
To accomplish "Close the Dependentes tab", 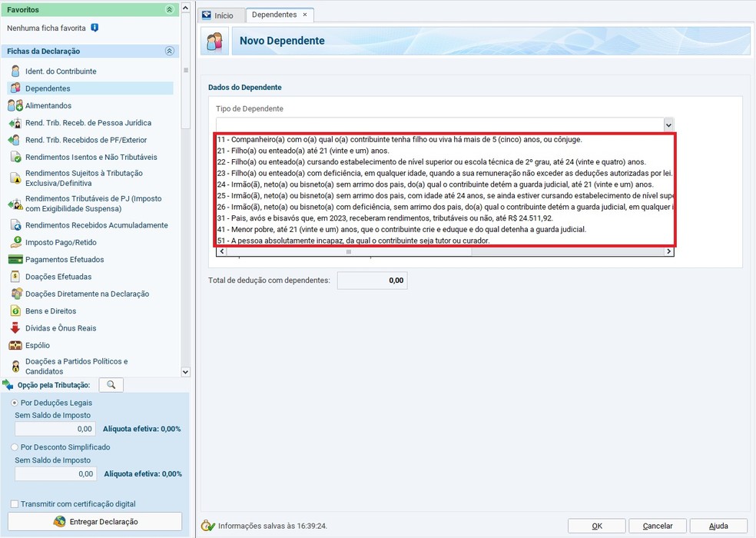I will pos(305,15).
